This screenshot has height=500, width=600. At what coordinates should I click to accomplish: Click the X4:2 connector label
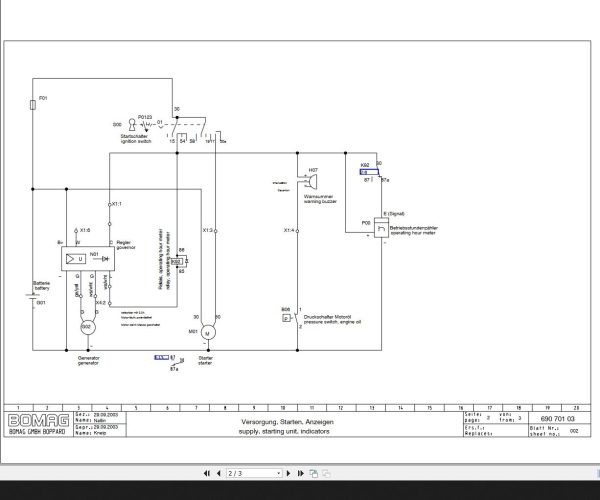coord(101,303)
